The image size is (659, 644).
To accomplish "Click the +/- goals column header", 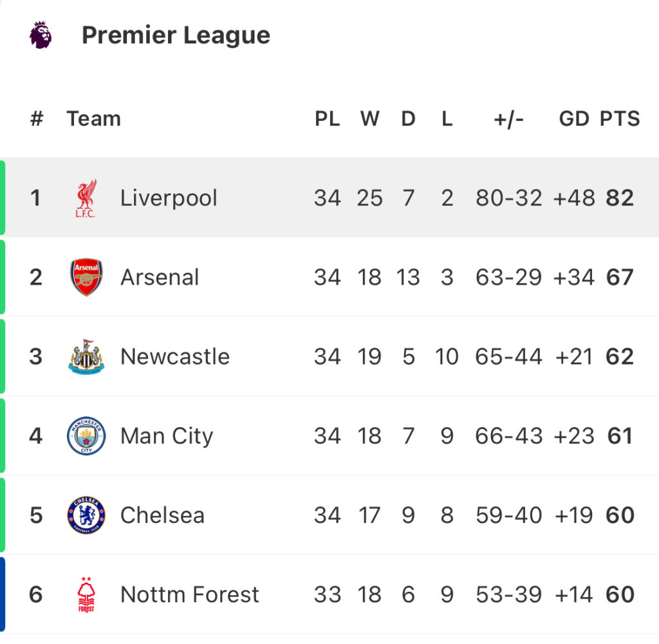I will (508, 119).
